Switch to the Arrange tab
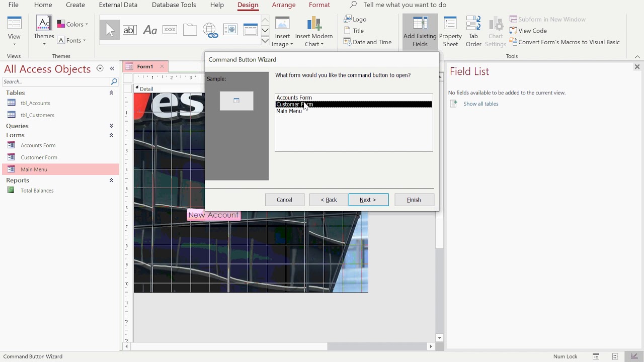 tap(284, 5)
